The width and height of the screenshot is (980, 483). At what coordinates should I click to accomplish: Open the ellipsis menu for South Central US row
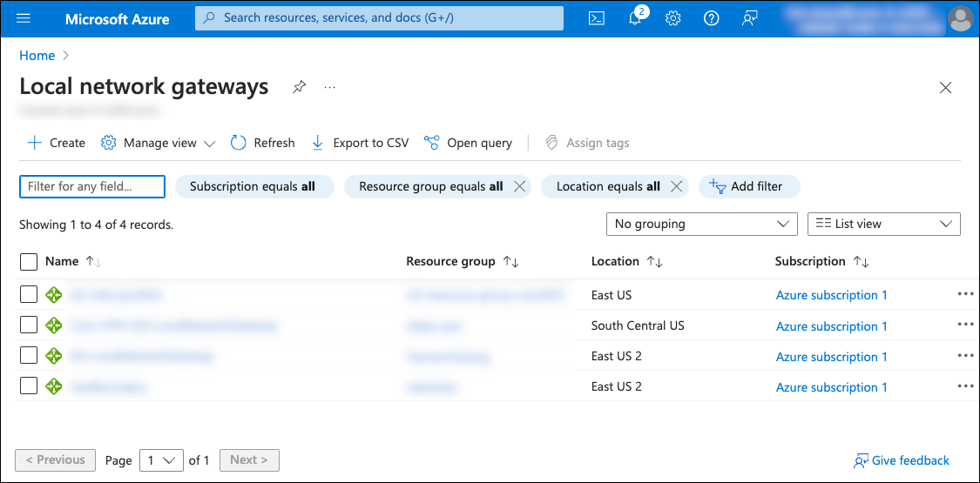[964, 325]
